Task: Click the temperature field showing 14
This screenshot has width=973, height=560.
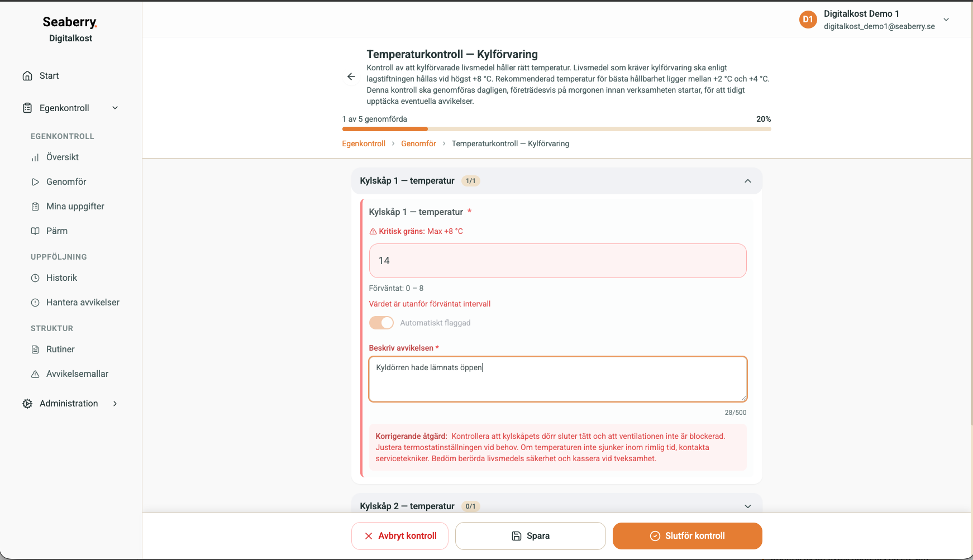Action: pyautogui.click(x=558, y=261)
